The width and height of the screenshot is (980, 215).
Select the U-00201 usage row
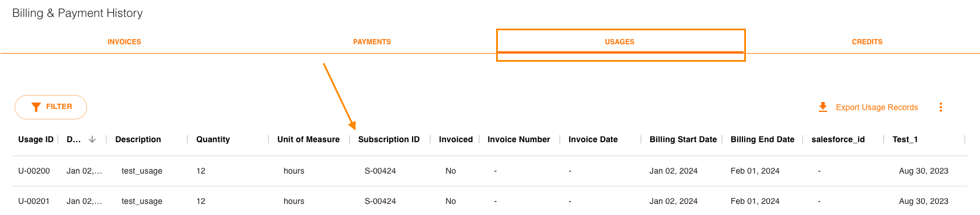[490, 201]
